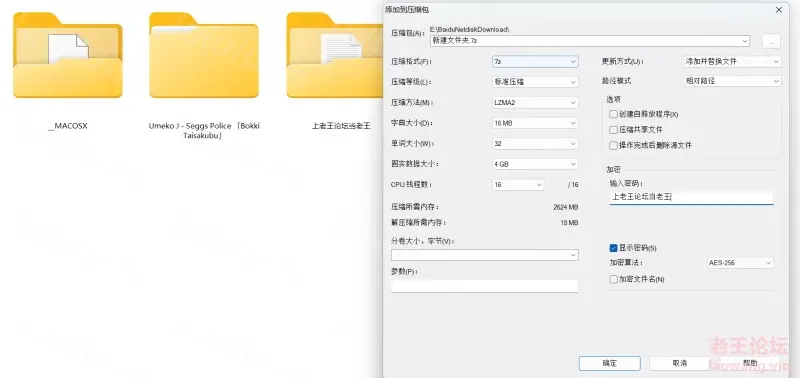Click the 取消 button
Screen dimensions: 800x378
tap(680, 363)
